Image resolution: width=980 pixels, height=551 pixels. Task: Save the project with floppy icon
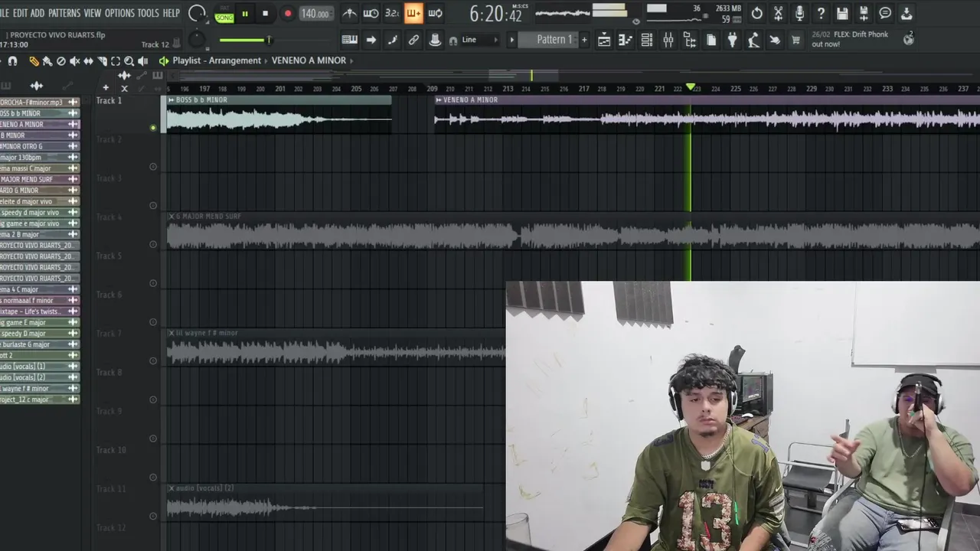[842, 13]
